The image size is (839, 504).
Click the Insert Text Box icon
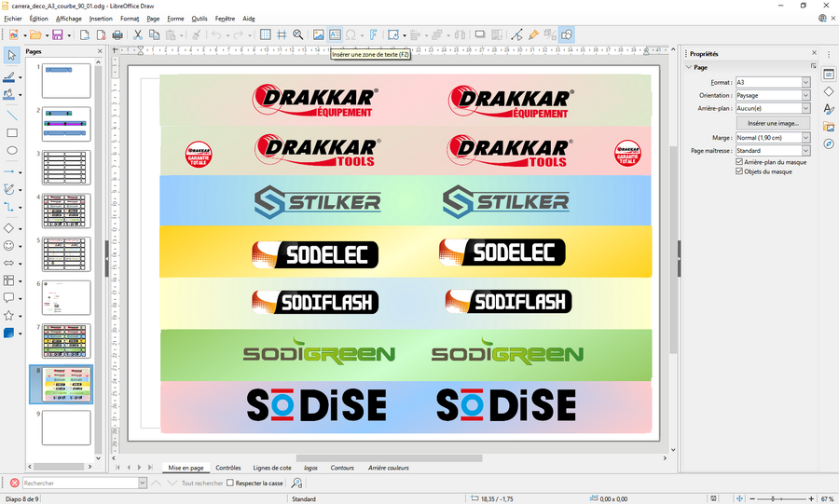[x=335, y=34]
